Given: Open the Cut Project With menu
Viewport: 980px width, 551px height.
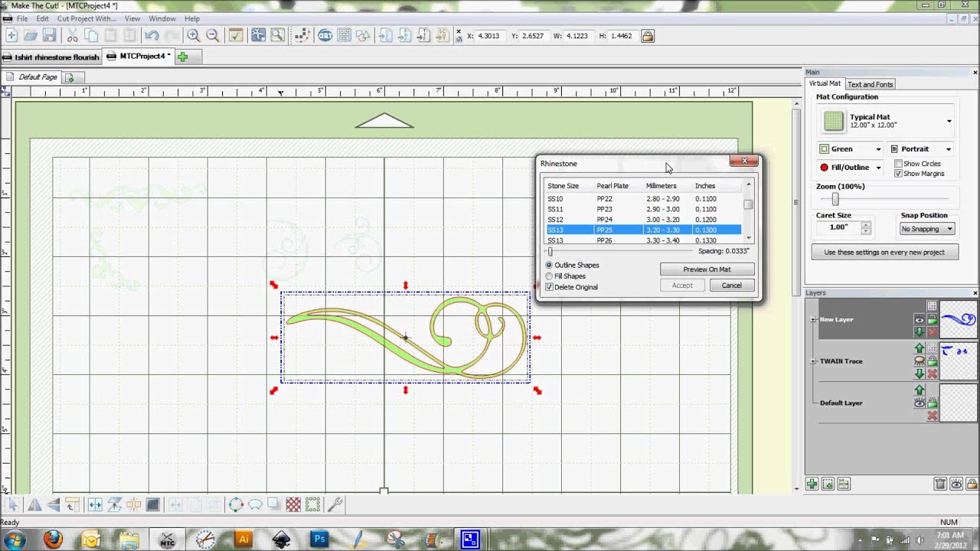Looking at the screenshot, I should (87, 18).
